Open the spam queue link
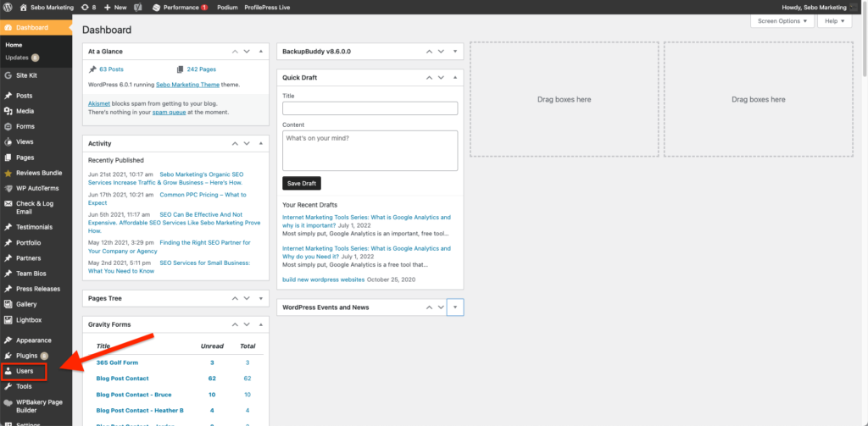Viewport: 868px width, 426px height. click(170, 112)
